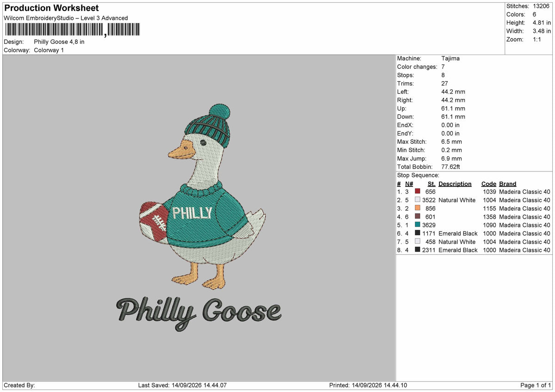Click the 'Code' column header
This screenshot has height=392, width=555.
[x=489, y=184]
